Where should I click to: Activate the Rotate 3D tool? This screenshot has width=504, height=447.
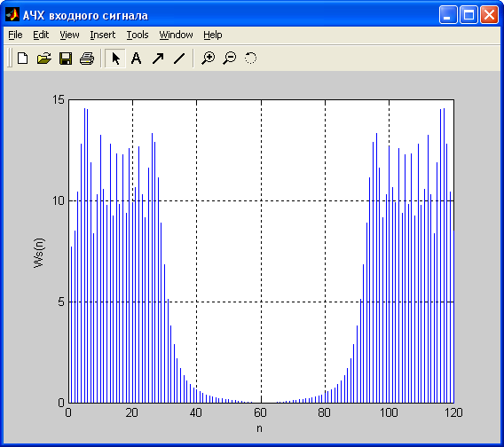[251, 59]
